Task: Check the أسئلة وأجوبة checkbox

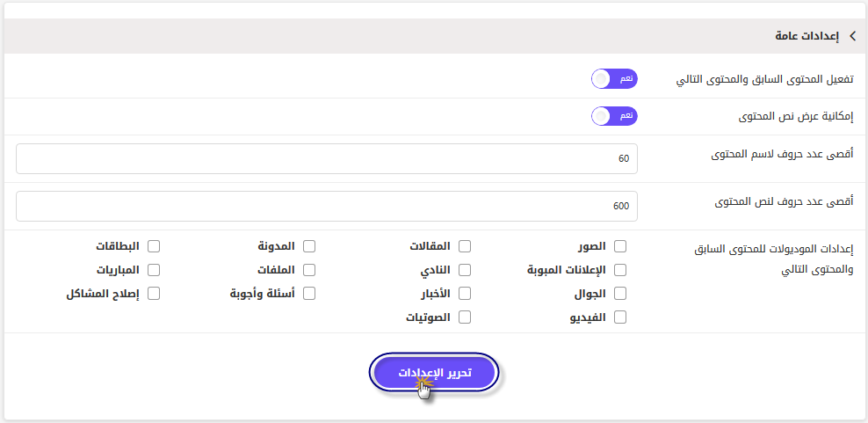Action: click(x=309, y=294)
